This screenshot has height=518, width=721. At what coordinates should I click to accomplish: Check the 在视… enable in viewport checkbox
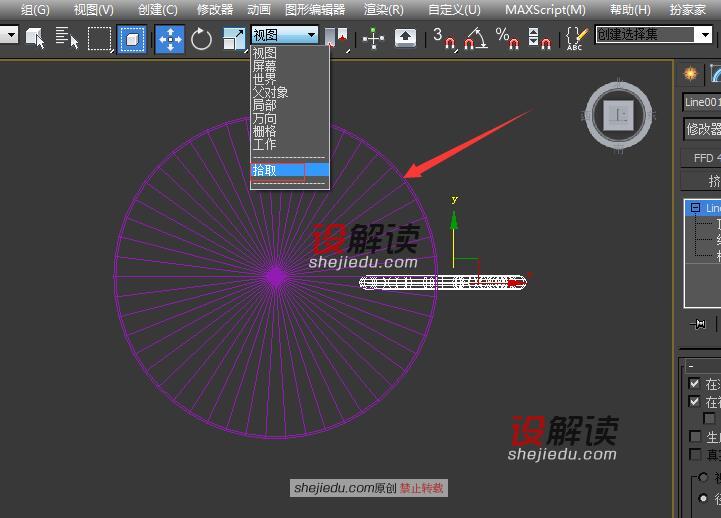tap(694, 401)
